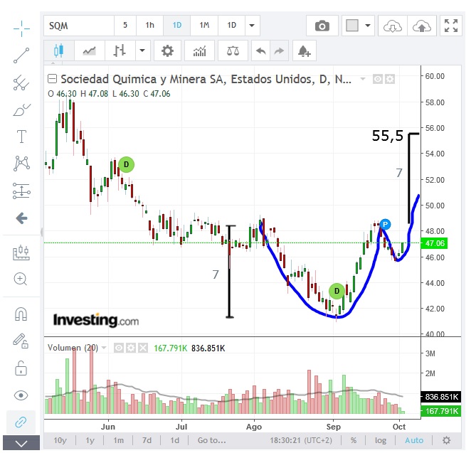This screenshot has width=476, height=453.
Task: Select the long position prediction tool
Action: (x=21, y=191)
